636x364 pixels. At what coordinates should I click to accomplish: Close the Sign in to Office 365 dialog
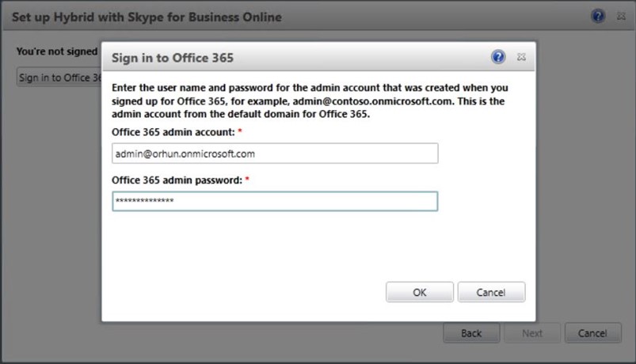(521, 57)
